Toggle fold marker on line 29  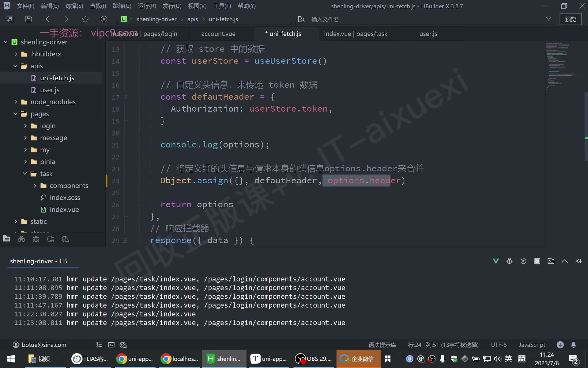125,241
